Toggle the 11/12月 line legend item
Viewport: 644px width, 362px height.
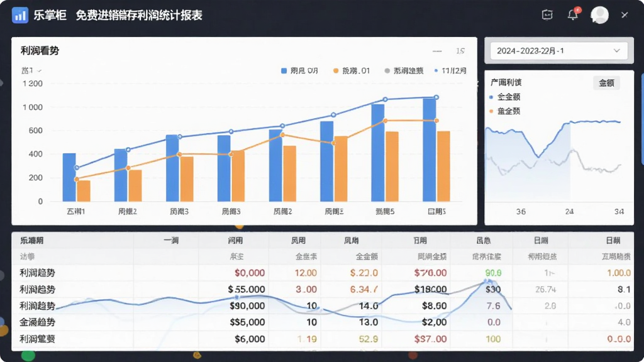pyautogui.click(x=450, y=70)
